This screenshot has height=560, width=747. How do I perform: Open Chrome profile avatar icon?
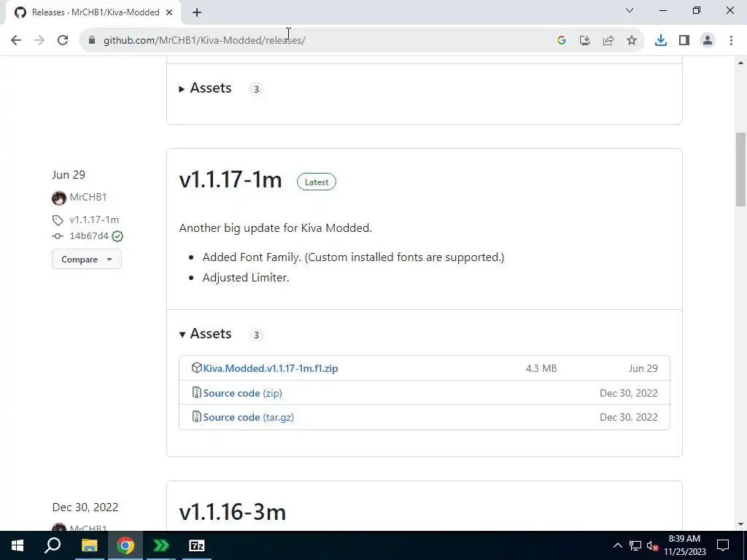708,41
